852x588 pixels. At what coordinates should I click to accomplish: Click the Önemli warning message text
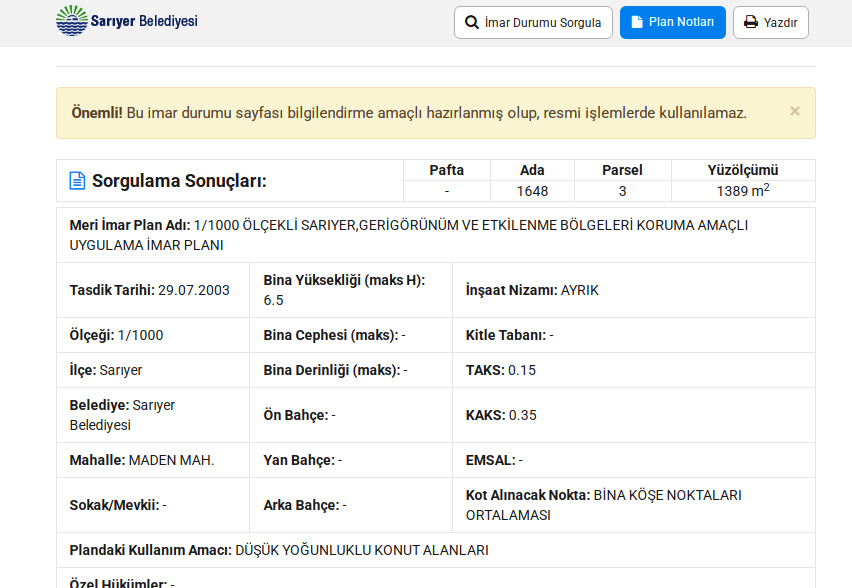point(409,113)
